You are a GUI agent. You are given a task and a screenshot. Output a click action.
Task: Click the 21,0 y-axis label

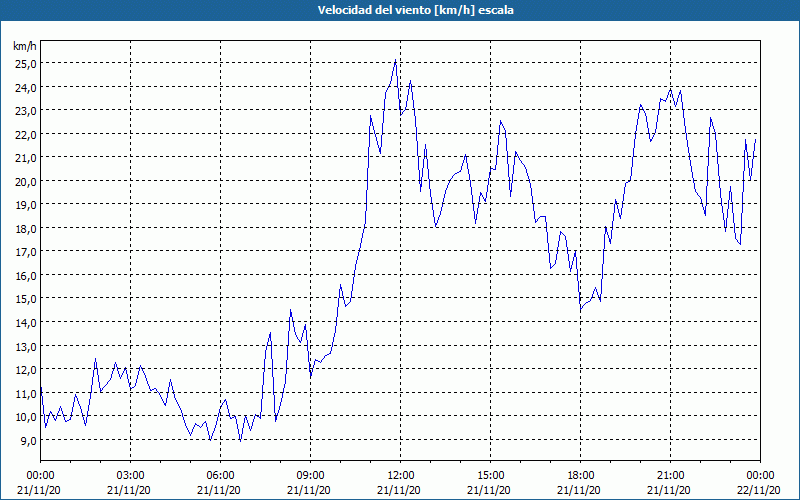tap(25, 158)
